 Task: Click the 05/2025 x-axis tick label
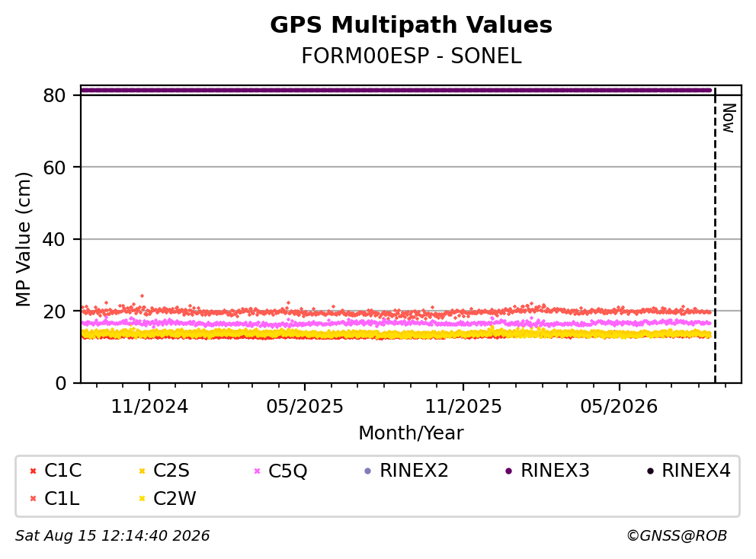(305, 407)
